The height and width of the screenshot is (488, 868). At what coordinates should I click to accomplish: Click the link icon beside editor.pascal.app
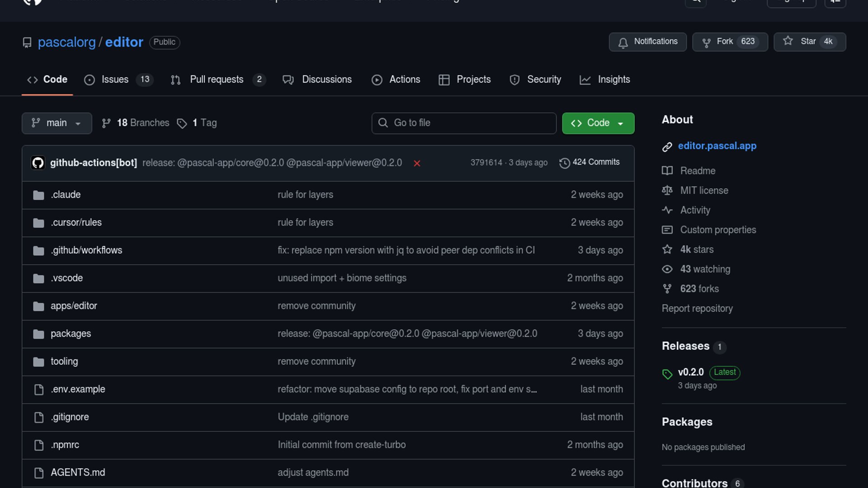point(667,147)
